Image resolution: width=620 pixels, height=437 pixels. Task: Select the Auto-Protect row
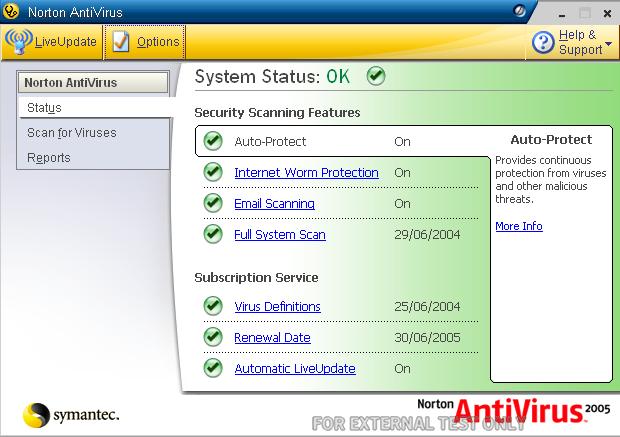point(343,141)
